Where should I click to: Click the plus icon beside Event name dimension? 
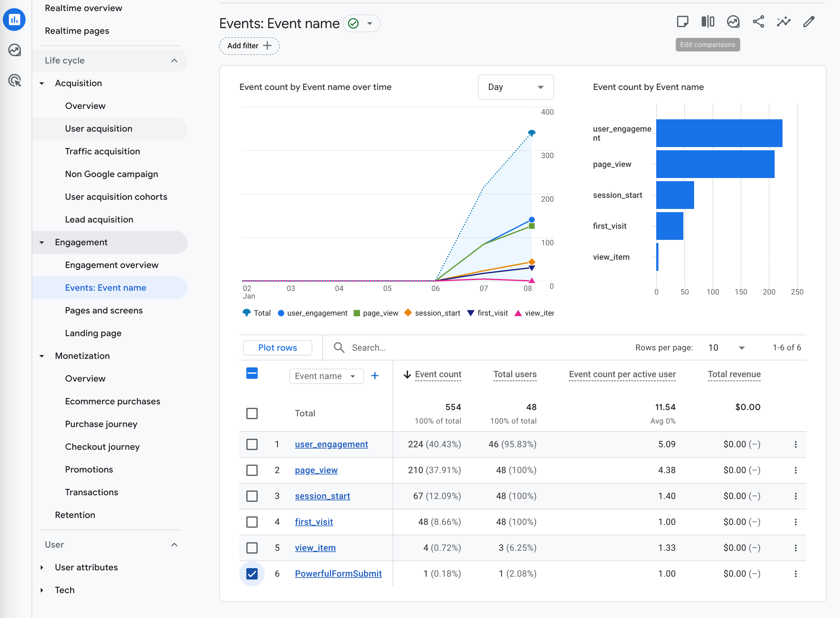(x=375, y=376)
